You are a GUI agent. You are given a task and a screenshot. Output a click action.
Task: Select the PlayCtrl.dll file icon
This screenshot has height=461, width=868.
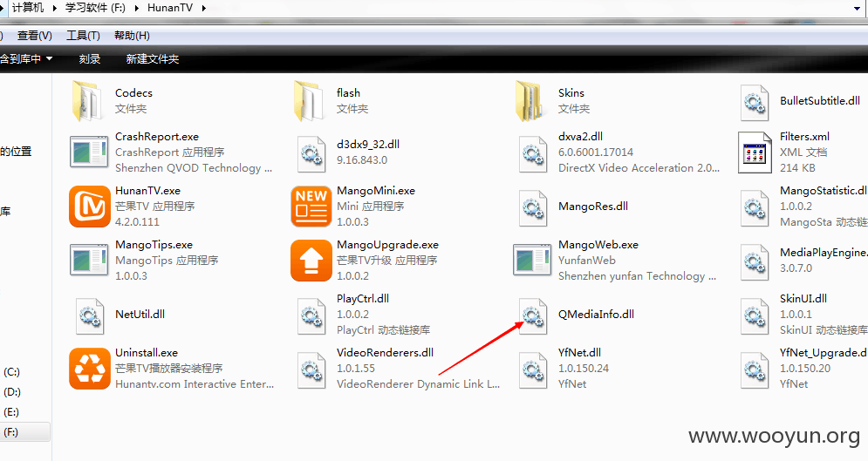point(311,316)
